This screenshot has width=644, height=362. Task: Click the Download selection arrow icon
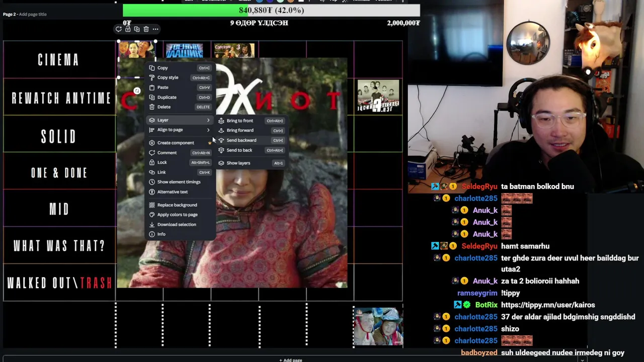coord(152,225)
